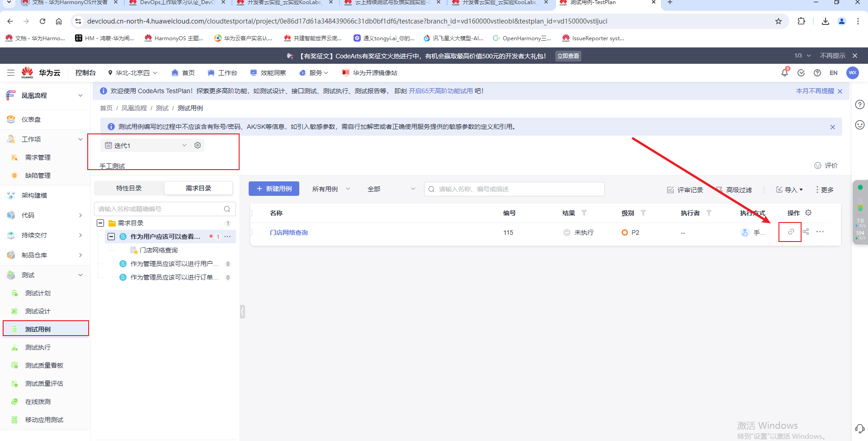Select the copy link icon for 门店网络查询
The width and height of the screenshot is (868, 441).
coord(790,232)
